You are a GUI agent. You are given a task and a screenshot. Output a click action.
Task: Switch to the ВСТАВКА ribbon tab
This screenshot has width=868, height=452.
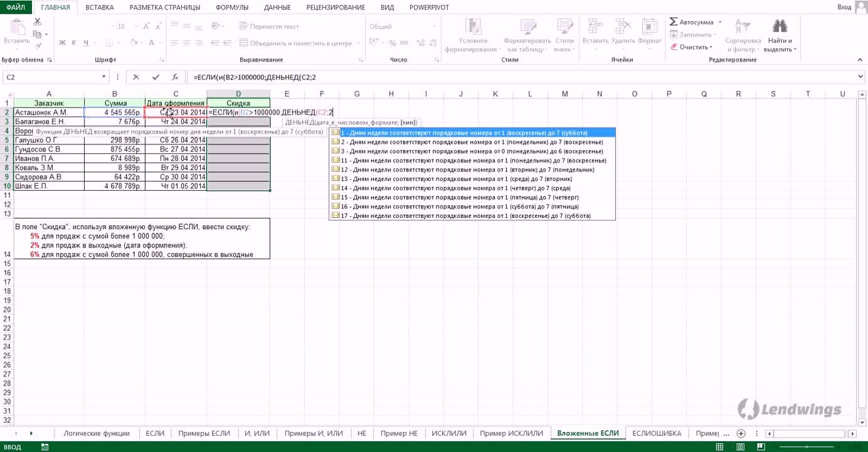pyautogui.click(x=100, y=8)
